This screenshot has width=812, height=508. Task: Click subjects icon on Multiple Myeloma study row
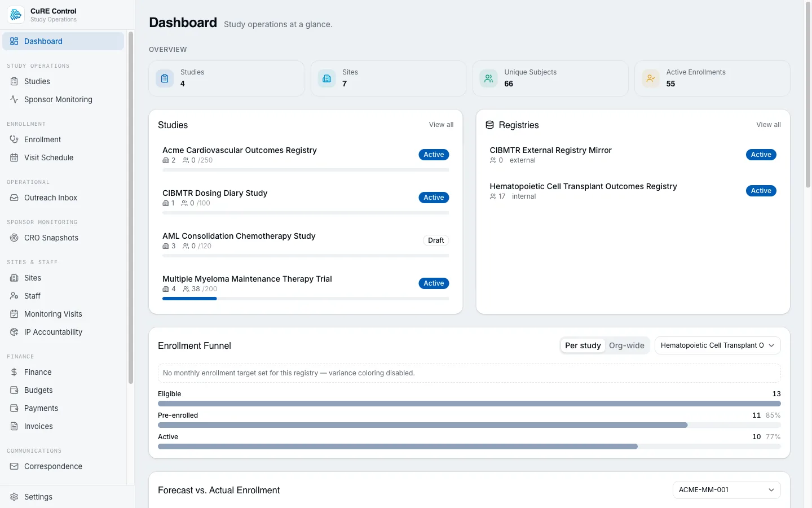[186, 289]
